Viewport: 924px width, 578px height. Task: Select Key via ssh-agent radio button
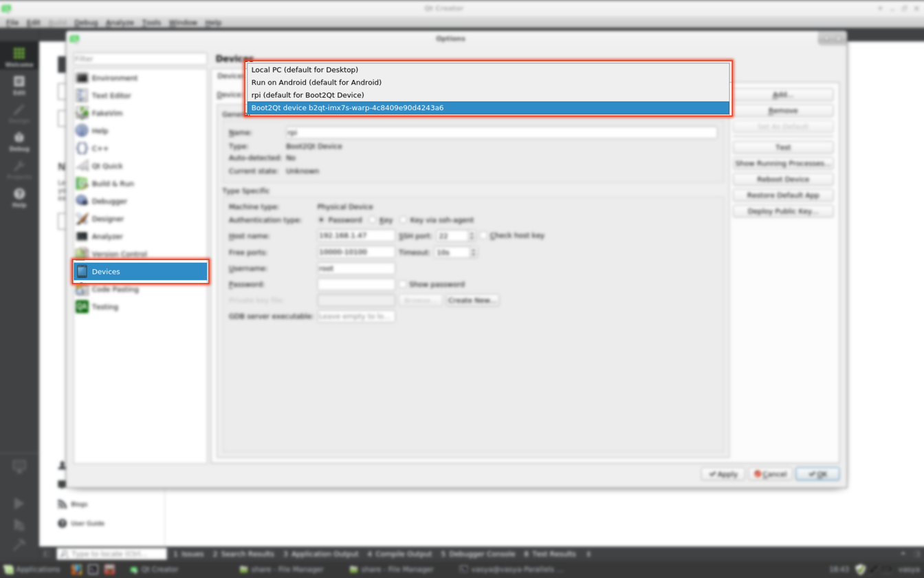tap(403, 220)
